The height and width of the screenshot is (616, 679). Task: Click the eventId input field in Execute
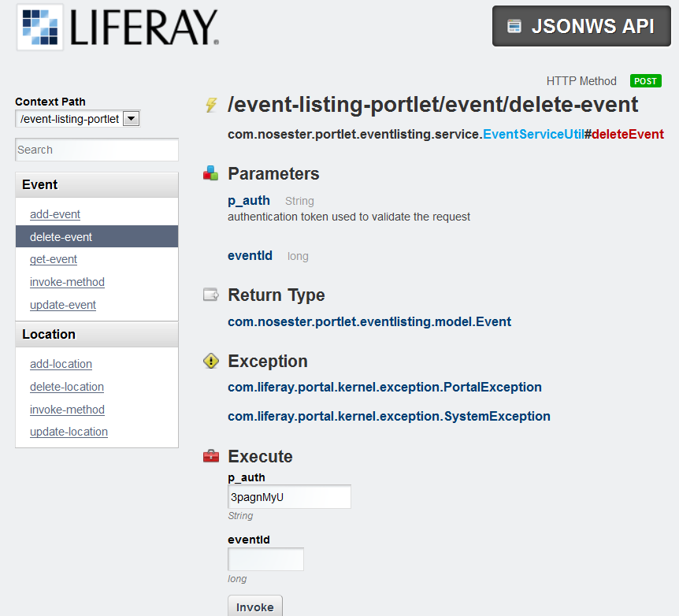pos(265,558)
